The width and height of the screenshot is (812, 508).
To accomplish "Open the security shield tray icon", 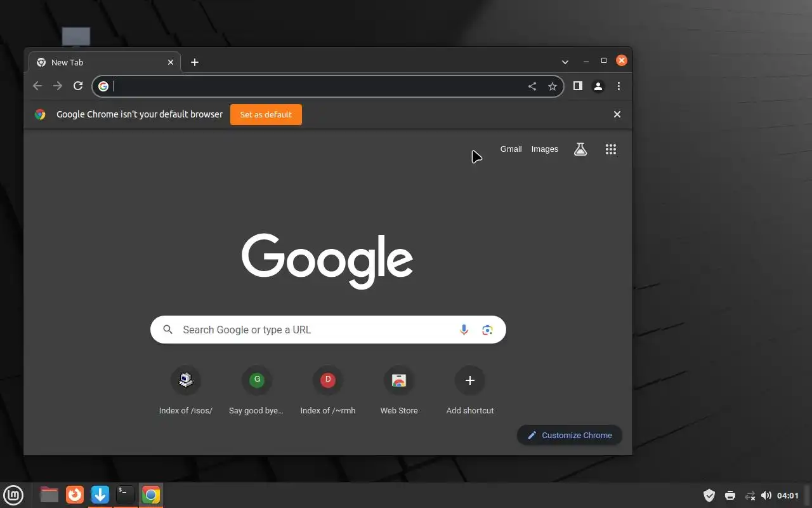I will click(x=709, y=495).
